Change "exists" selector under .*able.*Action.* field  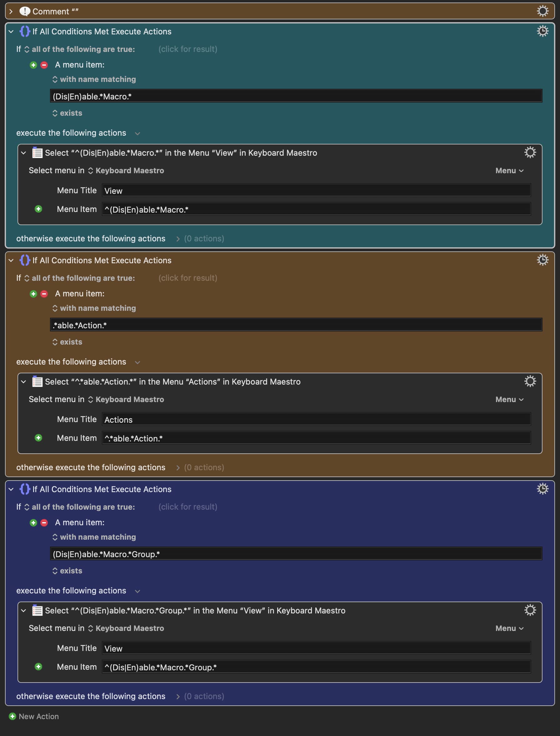pos(67,342)
